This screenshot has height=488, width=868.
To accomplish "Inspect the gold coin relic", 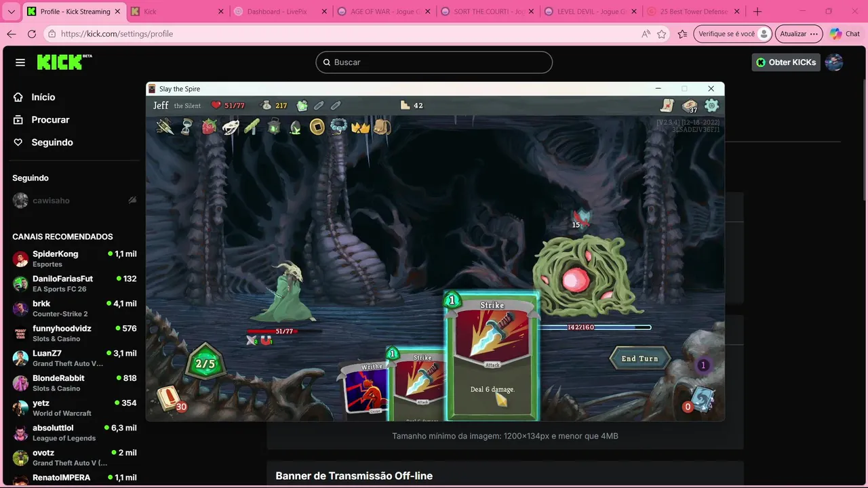I will pyautogui.click(x=317, y=127).
